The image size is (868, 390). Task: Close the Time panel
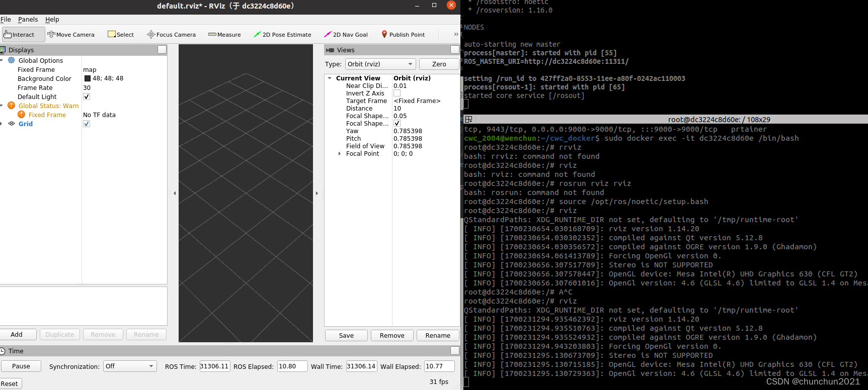pyautogui.click(x=455, y=351)
